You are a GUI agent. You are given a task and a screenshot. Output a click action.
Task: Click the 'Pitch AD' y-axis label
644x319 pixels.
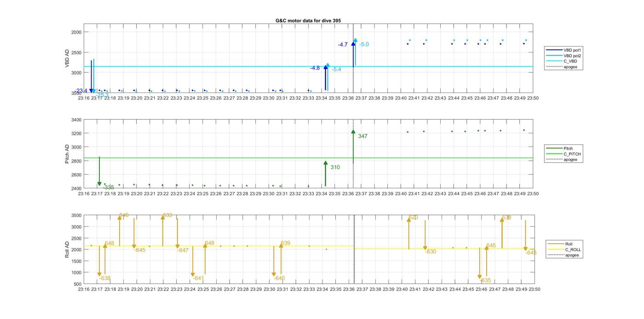pos(67,154)
